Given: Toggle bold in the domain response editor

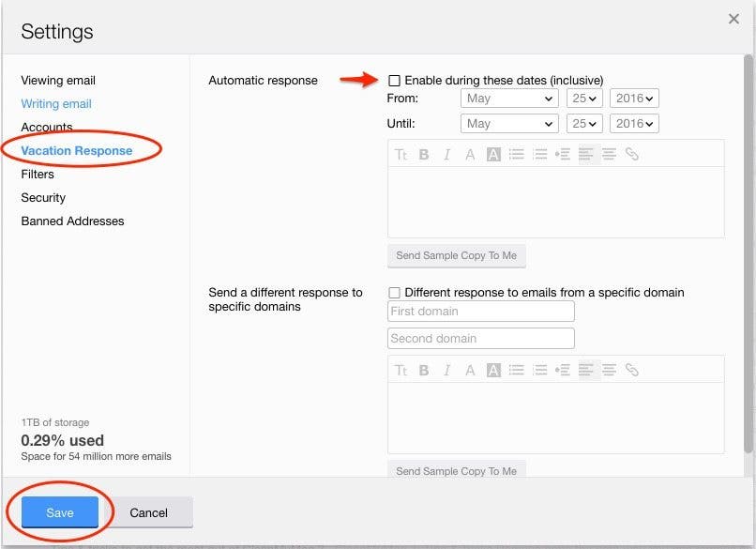Looking at the screenshot, I should pyautogui.click(x=424, y=370).
